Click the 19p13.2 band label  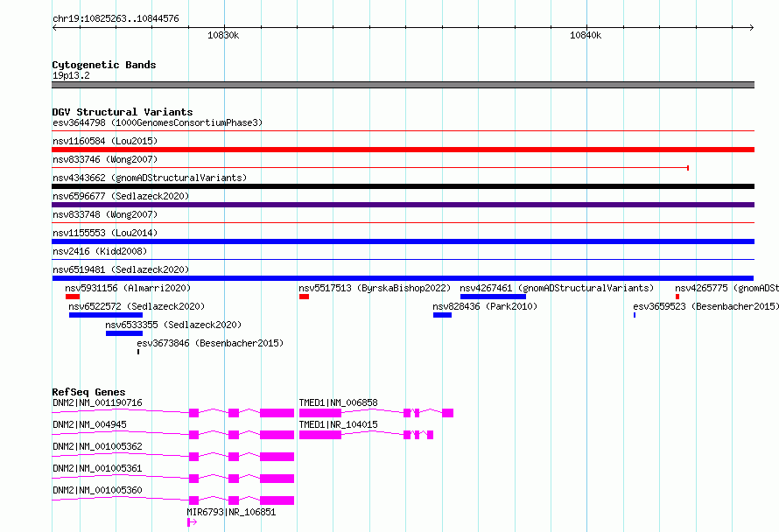[x=71, y=75]
